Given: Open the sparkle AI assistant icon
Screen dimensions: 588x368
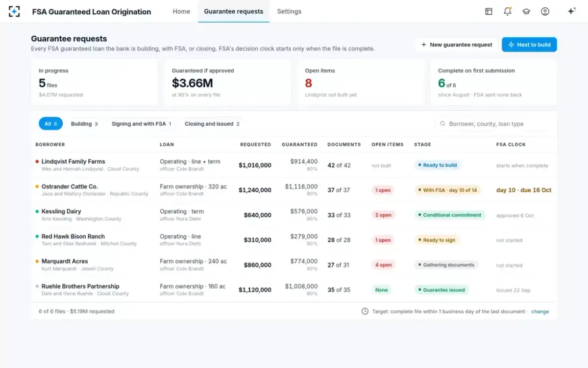Looking at the screenshot, I should [571, 11].
